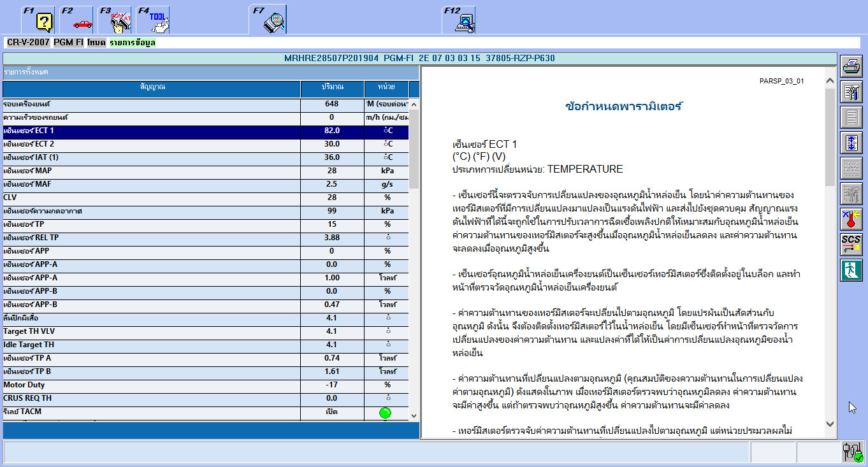
Task: Select the highlighted เซ็นเซอร์ ECT 1 row
Action: (205, 131)
